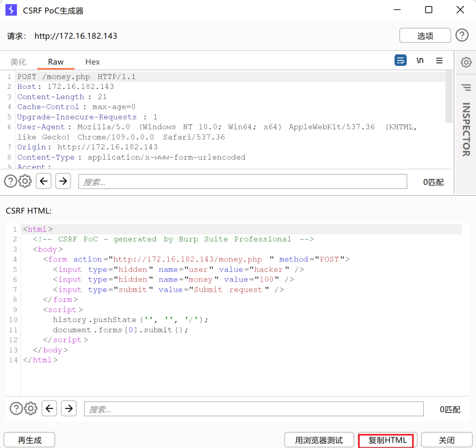Expand the INSPECTOR side panel

click(466, 129)
